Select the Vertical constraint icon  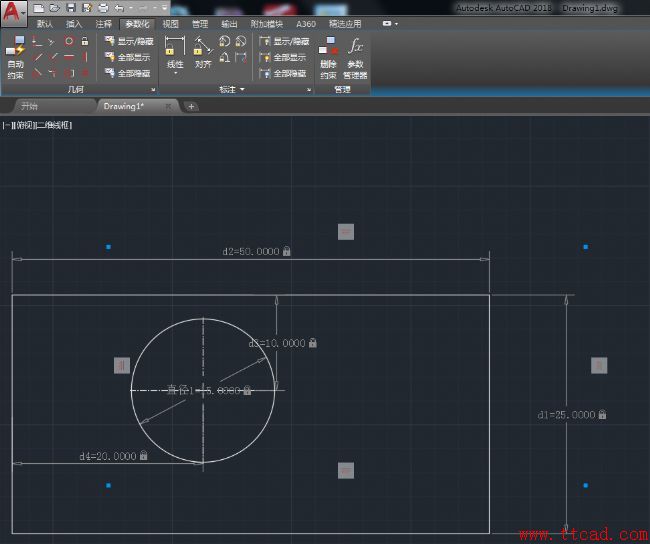tap(85, 57)
